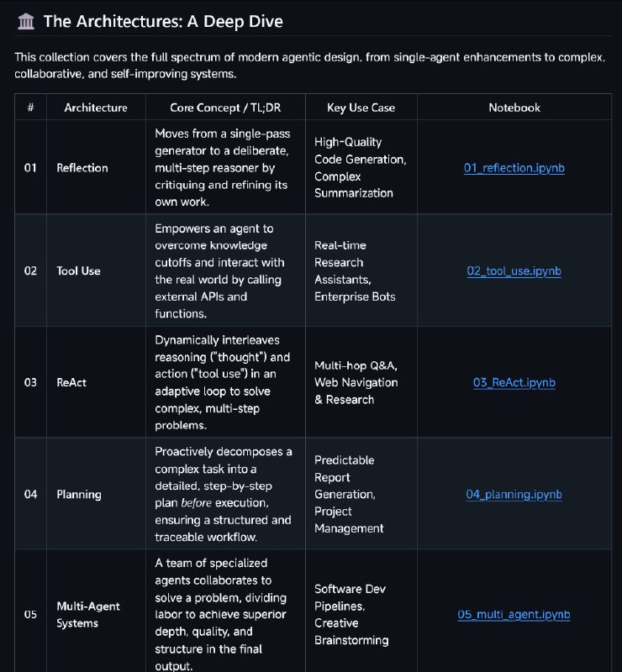Click the classical building icon beside the heading

(26, 22)
